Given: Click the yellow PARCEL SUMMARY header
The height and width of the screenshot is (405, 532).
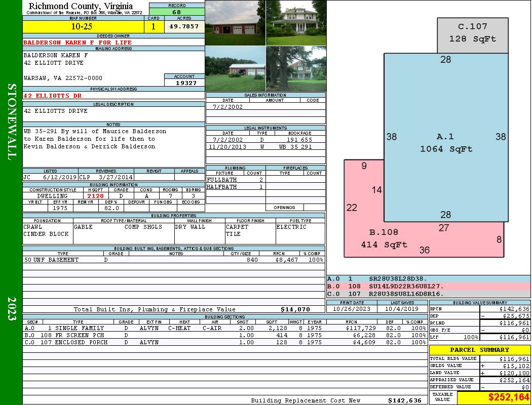Looking at the screenshot, I should coord(479,350).
